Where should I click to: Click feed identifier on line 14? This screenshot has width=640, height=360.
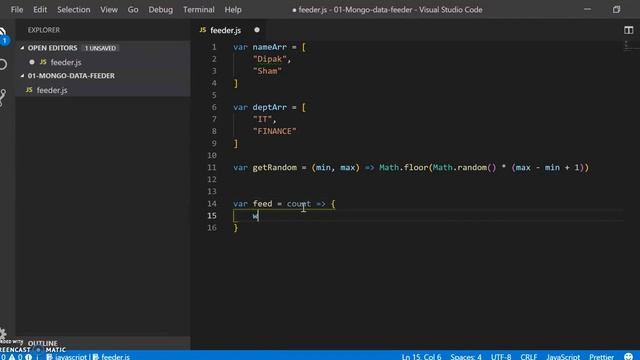tap(262, 203)
